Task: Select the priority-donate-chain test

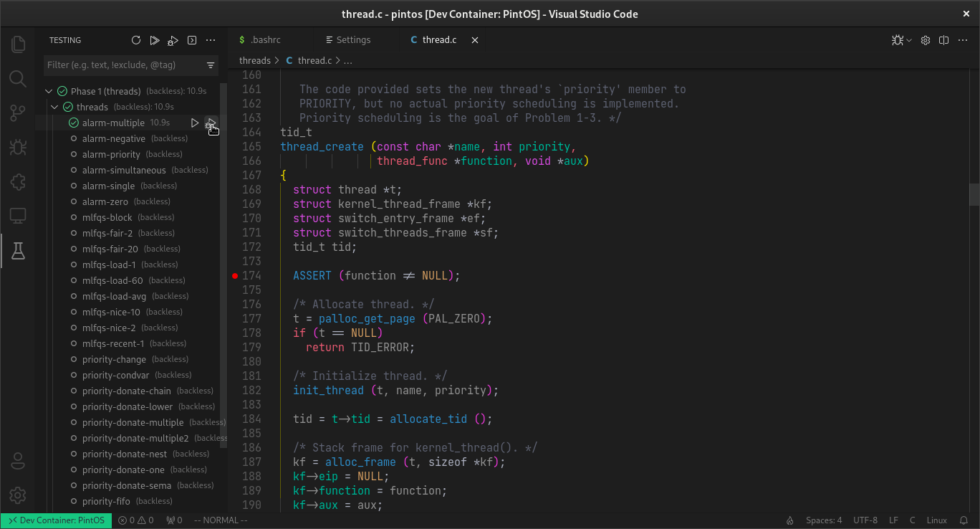Action: (x=127, y=391)
